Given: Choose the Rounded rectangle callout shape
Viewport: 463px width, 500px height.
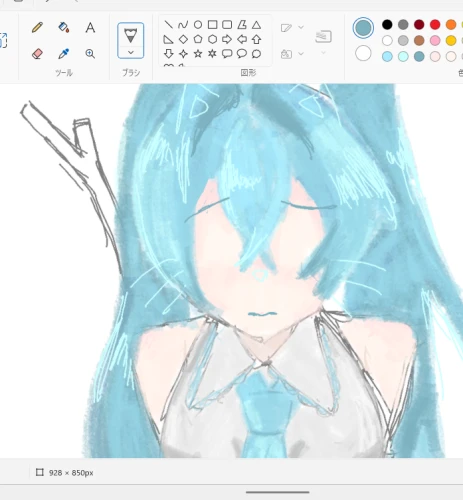Looking at the screenshot, I should 227,54.
